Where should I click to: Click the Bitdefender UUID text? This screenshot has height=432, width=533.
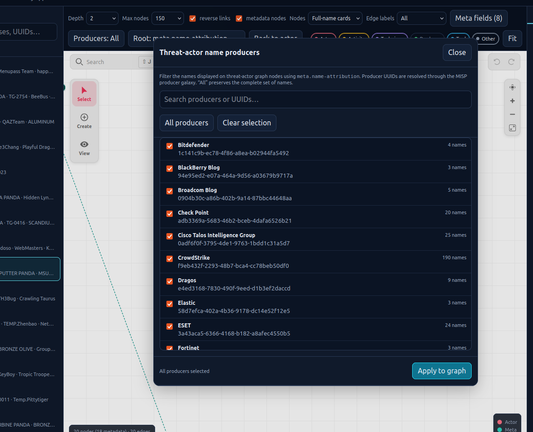click(x=233, y=153)
